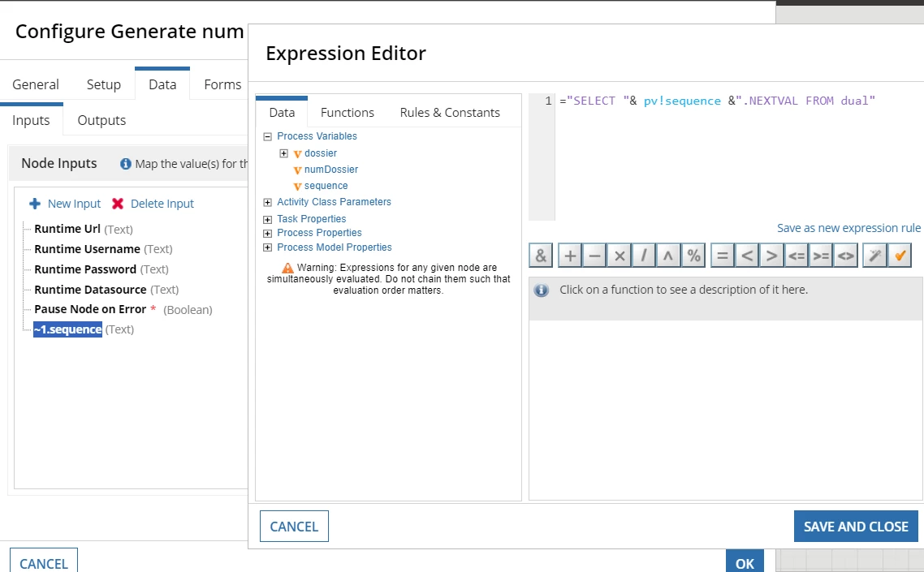
Task: Select the numDossier process variable
Action: (x=331, y=170)
